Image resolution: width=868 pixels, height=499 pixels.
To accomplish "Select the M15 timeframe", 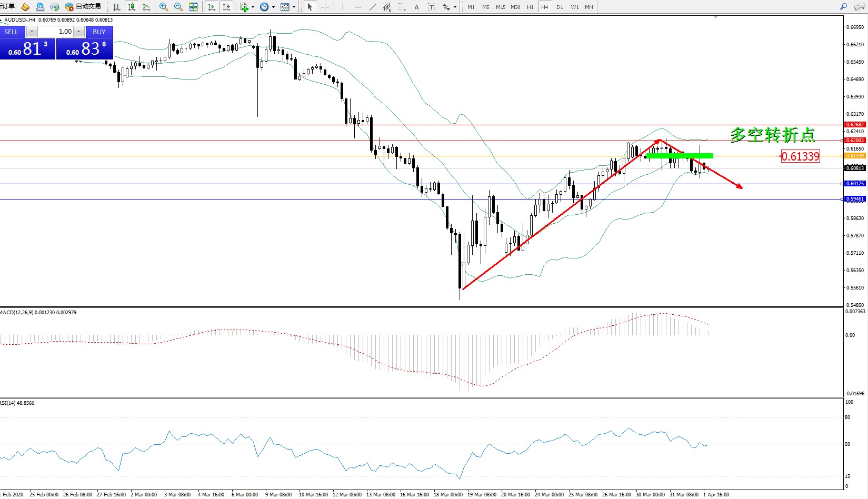I will click(x=500, y=7).
